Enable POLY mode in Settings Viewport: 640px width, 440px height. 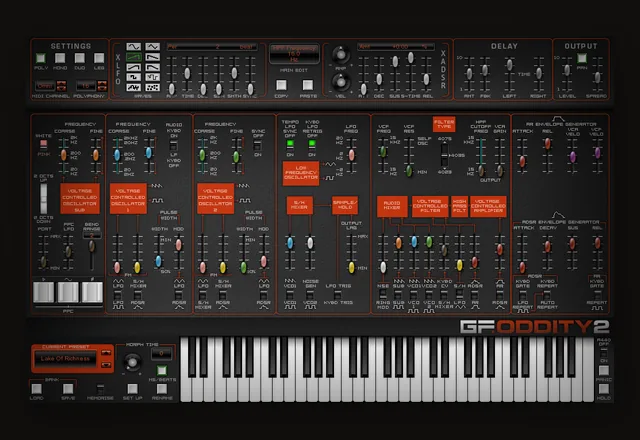41,58
